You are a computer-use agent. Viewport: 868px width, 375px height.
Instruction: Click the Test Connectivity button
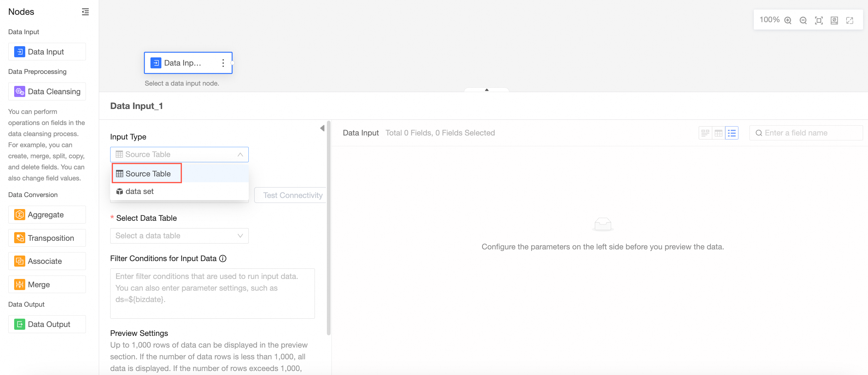[292, 196]
